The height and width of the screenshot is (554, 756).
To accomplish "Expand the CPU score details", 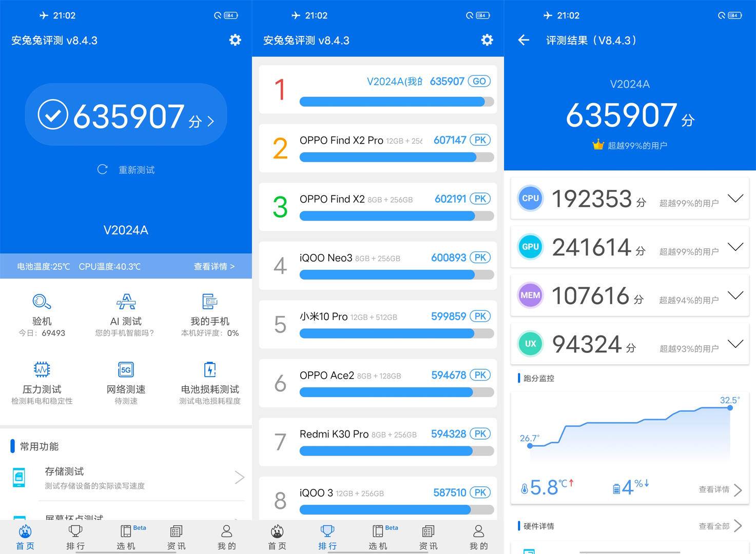I will 736,199.
